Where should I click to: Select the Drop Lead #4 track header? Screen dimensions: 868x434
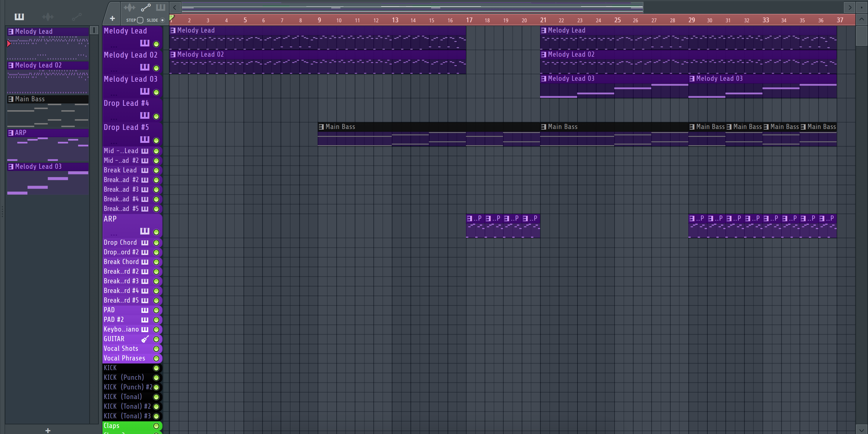click(132, 110)
